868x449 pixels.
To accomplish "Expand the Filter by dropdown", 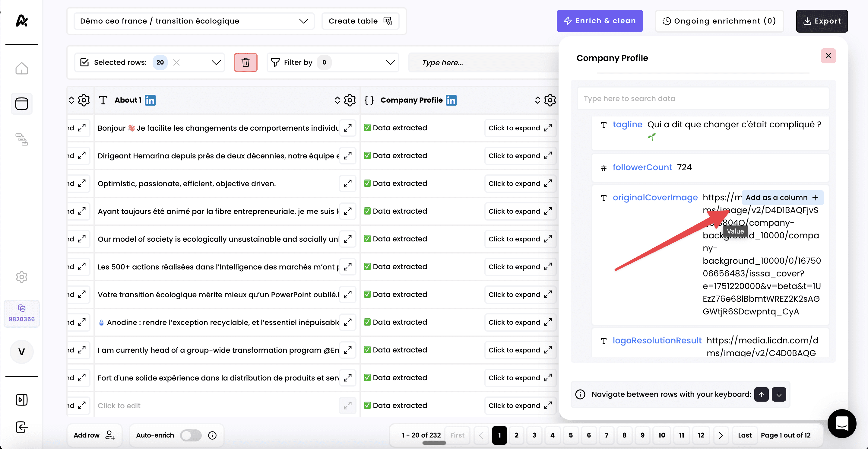I will click(390, 62).
